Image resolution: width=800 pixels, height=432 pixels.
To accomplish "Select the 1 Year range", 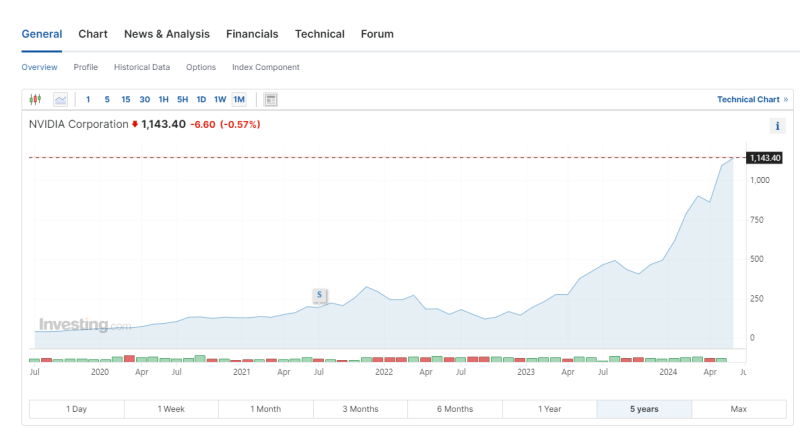I will (549, 409).
